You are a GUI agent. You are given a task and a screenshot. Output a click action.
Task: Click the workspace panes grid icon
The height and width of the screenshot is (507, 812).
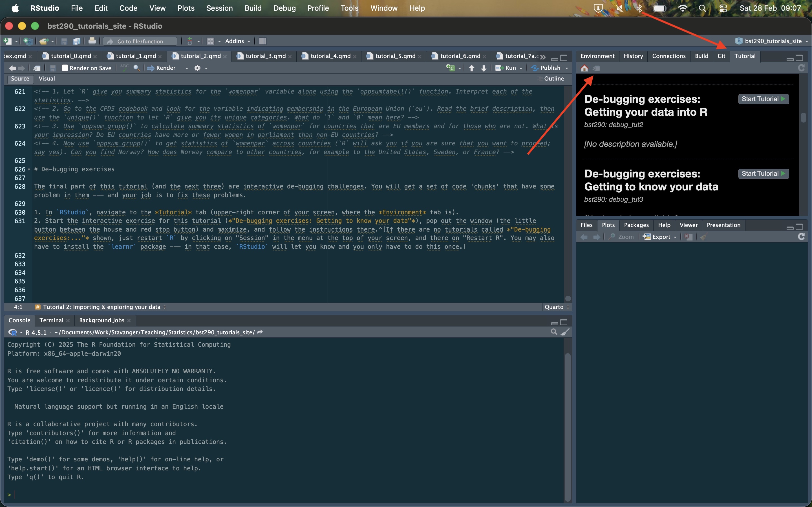pyautogui.click(x=210, y=41)
